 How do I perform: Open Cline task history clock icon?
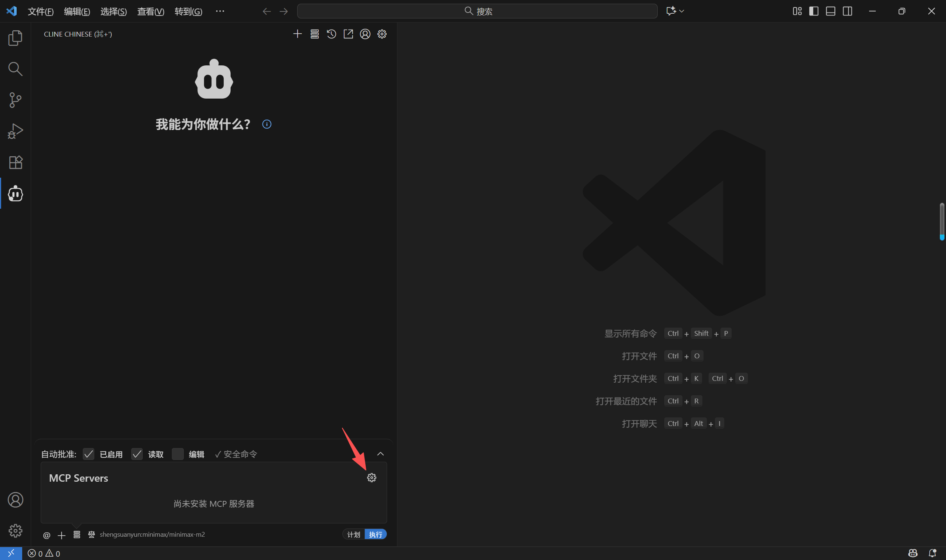coord(331,34)
